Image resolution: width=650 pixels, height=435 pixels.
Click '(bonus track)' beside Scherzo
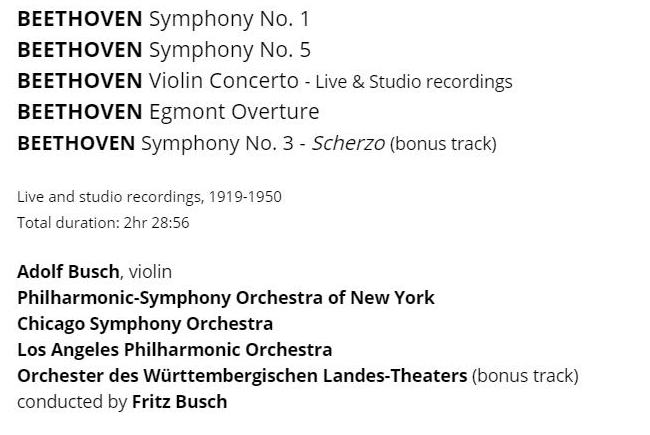tap(443, 144)
